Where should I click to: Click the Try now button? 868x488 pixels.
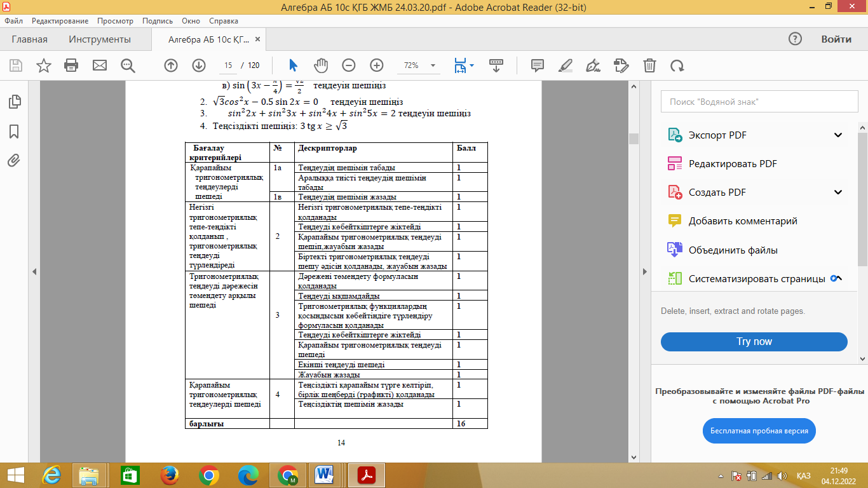[x=754, y=342]
